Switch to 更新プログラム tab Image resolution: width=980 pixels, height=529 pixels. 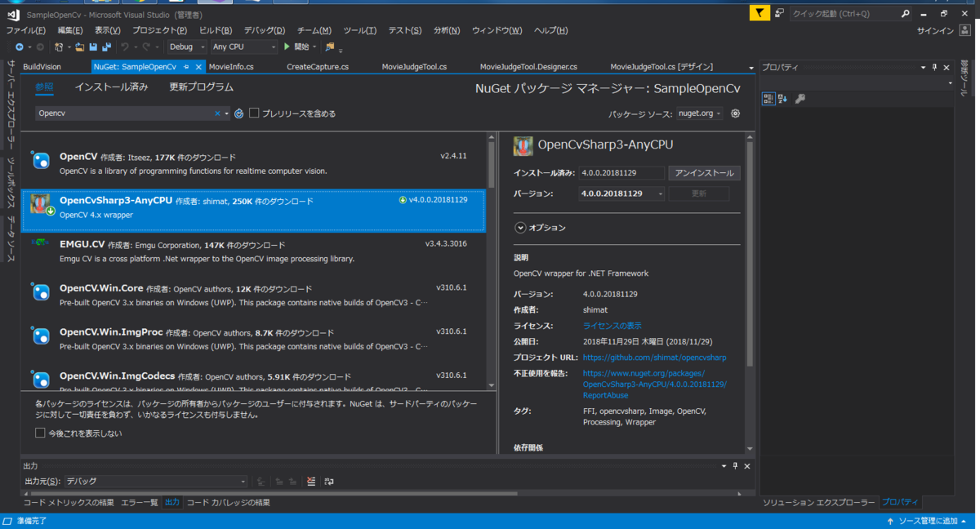(x=201, y=87)
